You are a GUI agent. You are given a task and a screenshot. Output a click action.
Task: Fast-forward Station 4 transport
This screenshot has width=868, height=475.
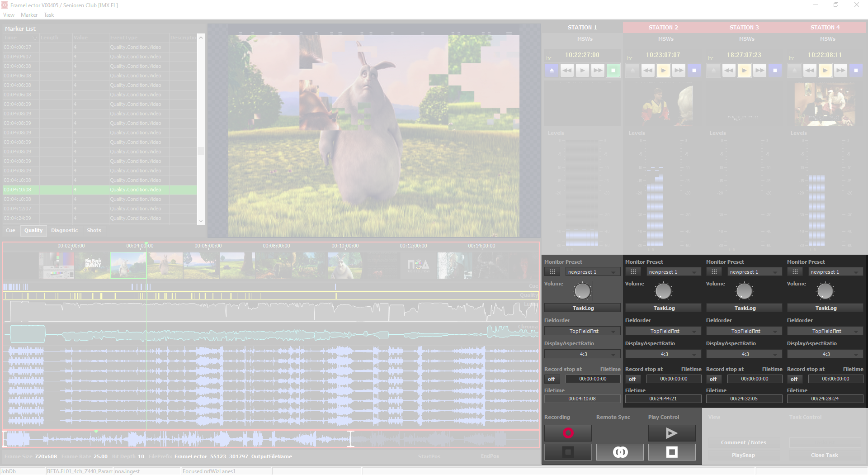pos(840,70)
